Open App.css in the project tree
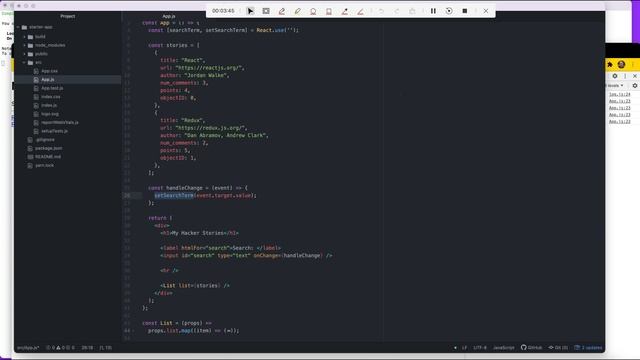The height and width of the screenshot is (360, 640). tap(49, 71)
